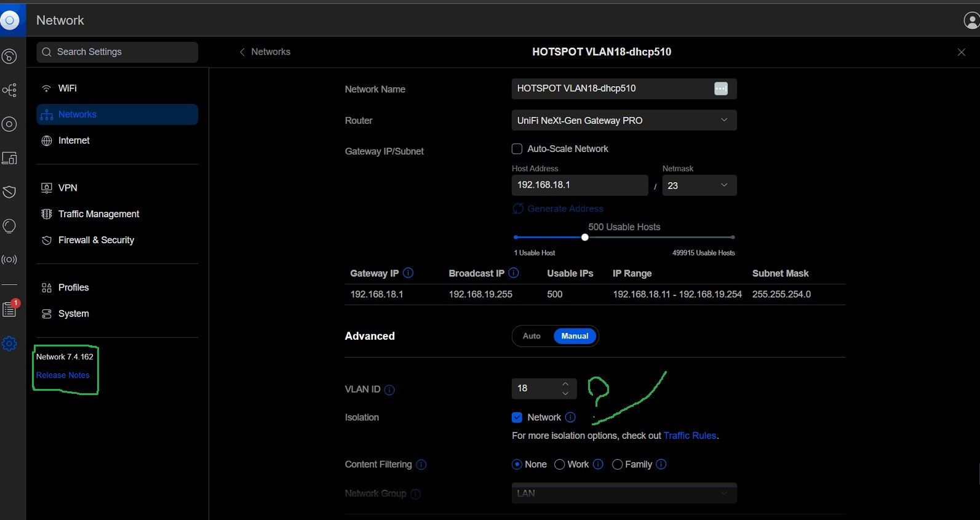The width and height of the screenshot is (980, 520).
Task: Open Firewall & Security settings
Action: click(96, 240)
